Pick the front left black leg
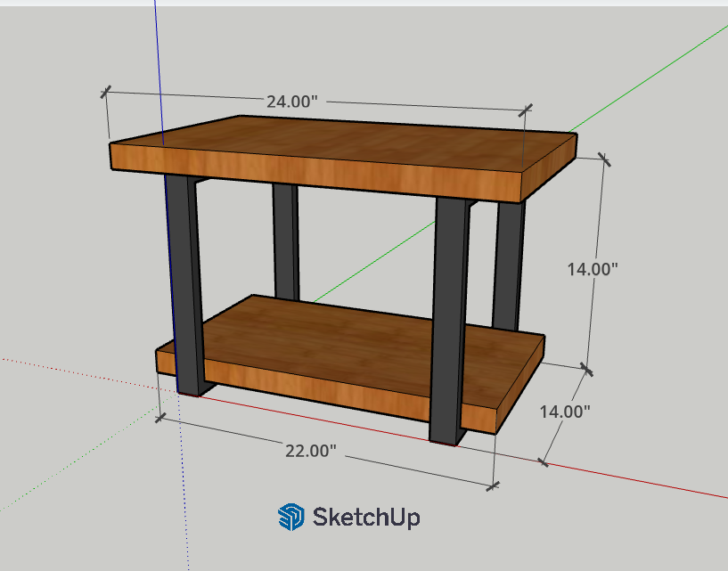Viewport: 728px width, 571px height. click(x=185, y=276)
